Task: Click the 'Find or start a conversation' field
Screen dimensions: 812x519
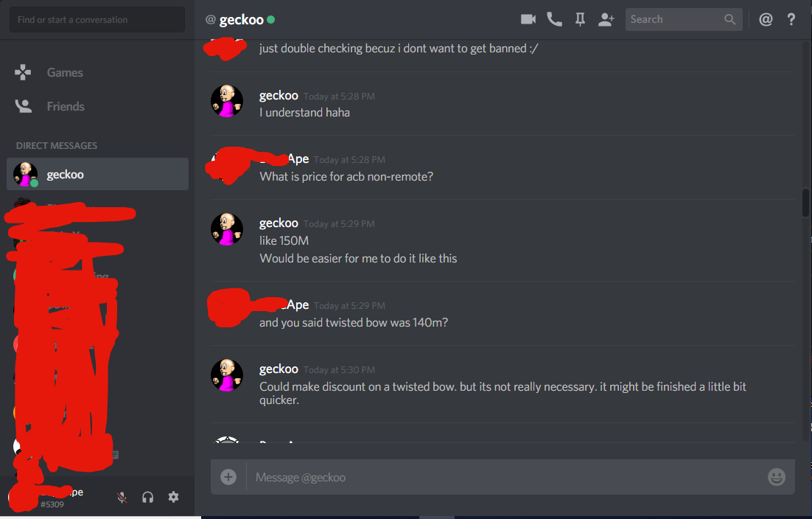Action: coord(97,20)
